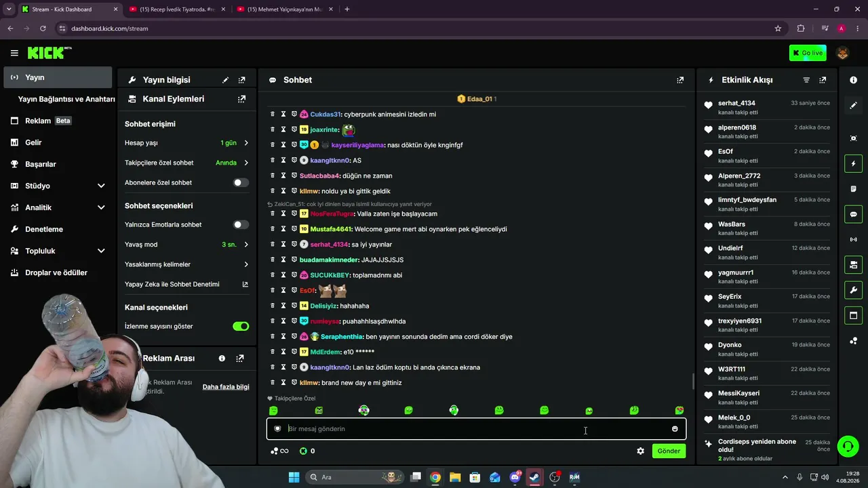The image size is (868, 488).
Task: Click the info icon in the right toolbar
Action: coord(853,80)
